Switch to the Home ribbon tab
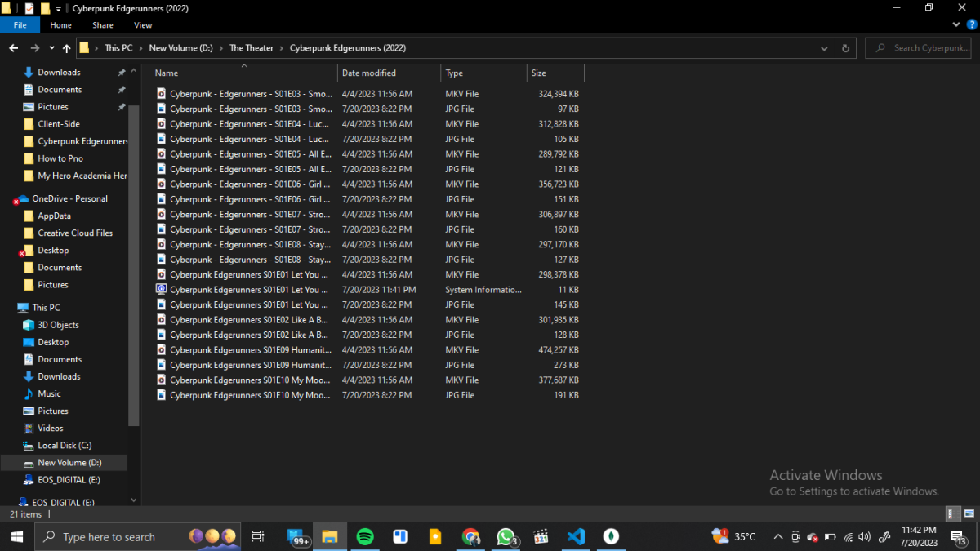Screen dimensions: 980x551 click(x=61, y=25)
